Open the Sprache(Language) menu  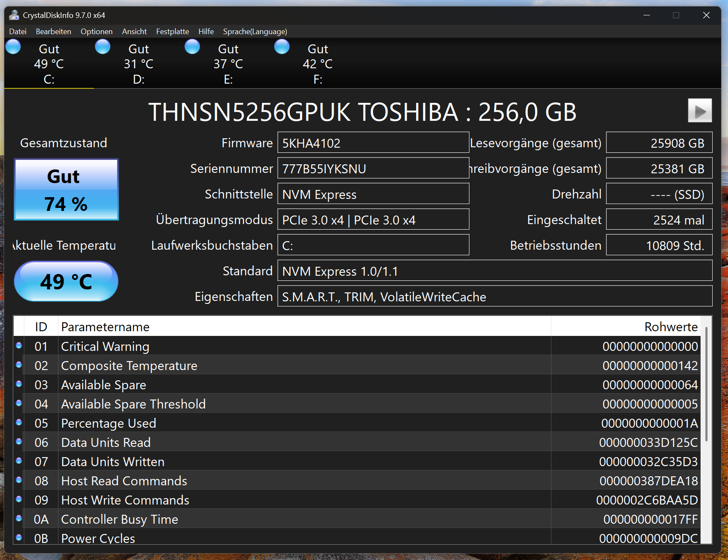coord(255,32)
